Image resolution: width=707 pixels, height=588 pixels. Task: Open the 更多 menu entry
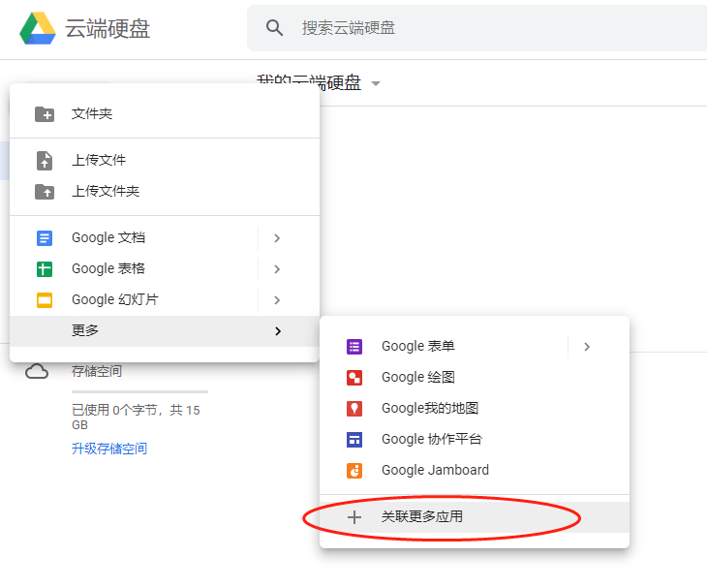point(165,331)
